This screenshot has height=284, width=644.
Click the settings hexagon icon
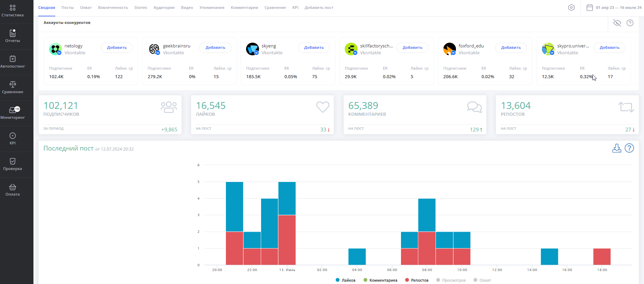(x=571, y=8)
